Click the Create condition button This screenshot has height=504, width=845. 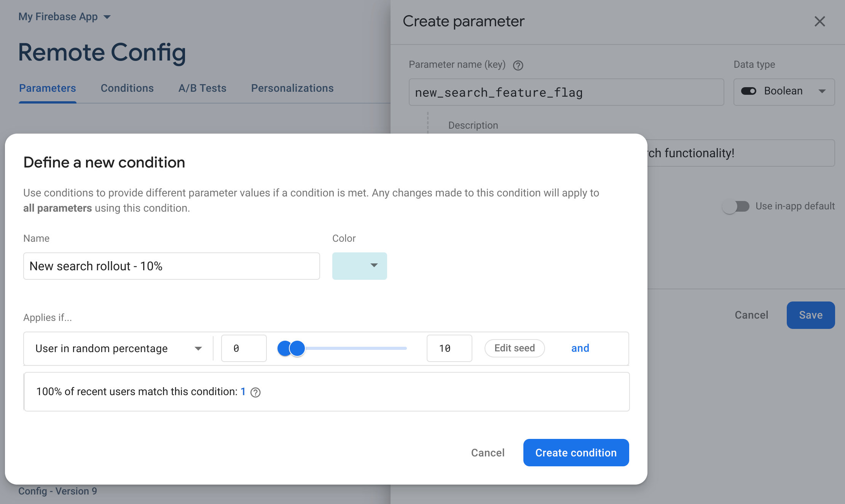576,452
